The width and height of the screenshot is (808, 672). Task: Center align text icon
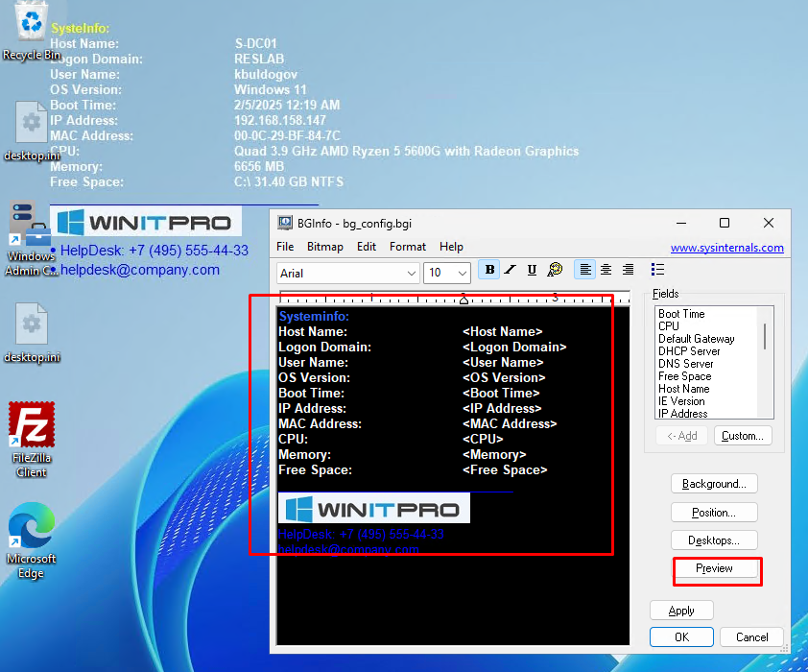pyautogui.click(x=606, y=270)
